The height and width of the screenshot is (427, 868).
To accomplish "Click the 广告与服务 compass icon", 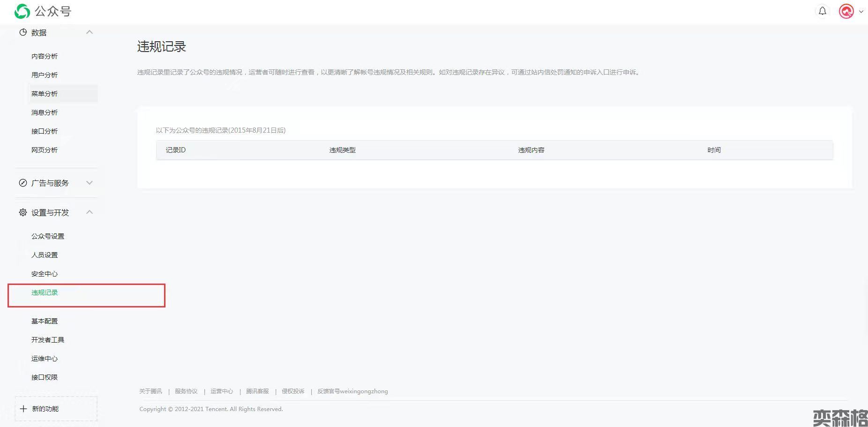I will (22, 183).
